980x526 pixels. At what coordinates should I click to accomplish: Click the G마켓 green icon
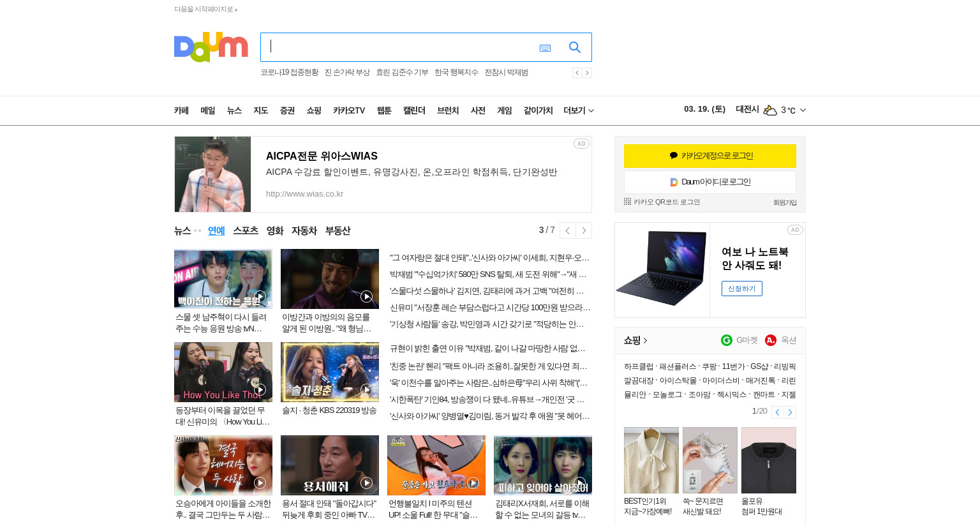coord(727,340)
